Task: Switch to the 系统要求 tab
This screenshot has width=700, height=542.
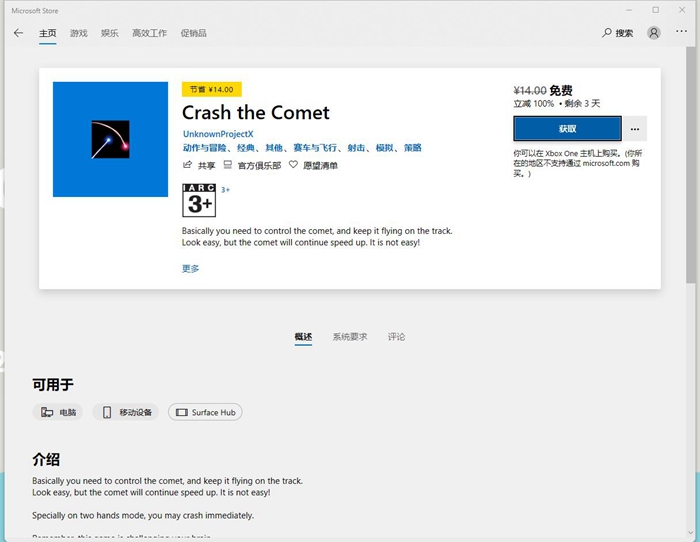Action: coord(350,337)
